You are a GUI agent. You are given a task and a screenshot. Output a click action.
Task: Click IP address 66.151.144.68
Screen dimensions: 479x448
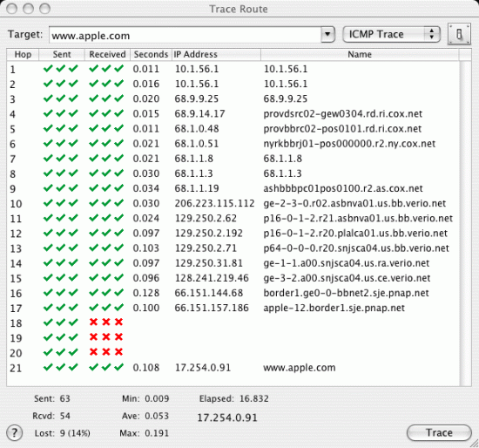209,293
